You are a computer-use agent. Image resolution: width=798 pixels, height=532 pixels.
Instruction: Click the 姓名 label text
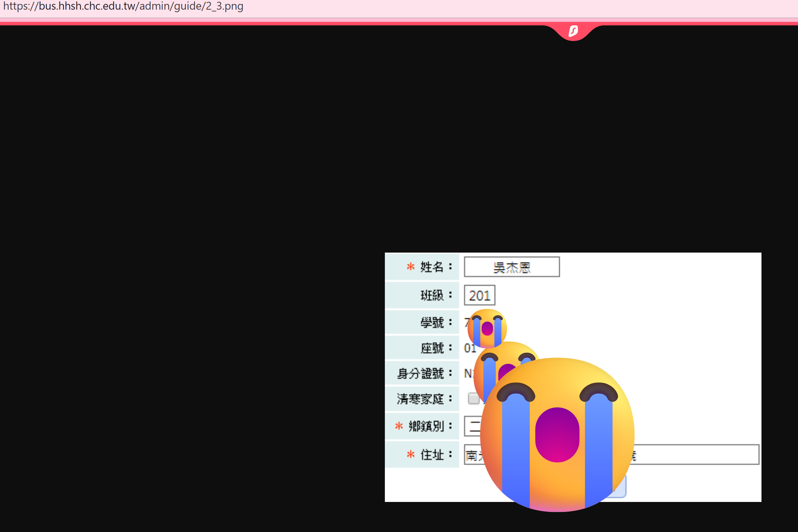point(432,267)
